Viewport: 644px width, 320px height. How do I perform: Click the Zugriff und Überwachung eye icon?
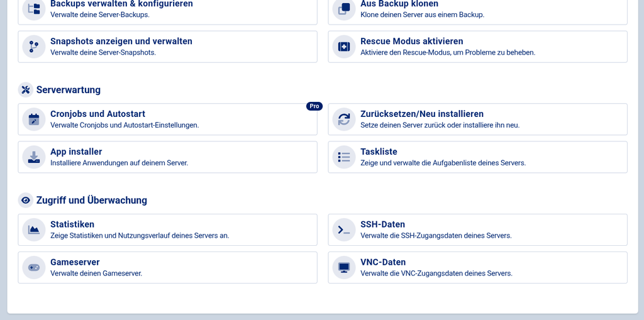25,200
